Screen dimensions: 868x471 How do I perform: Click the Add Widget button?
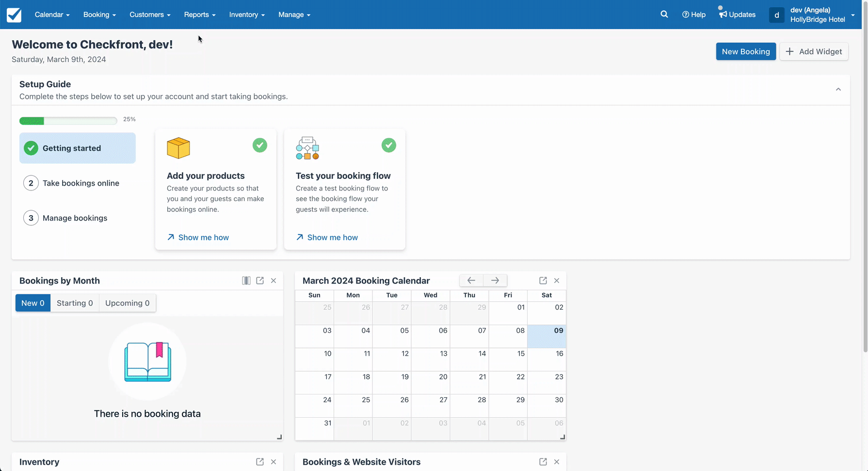pos(814,51)
